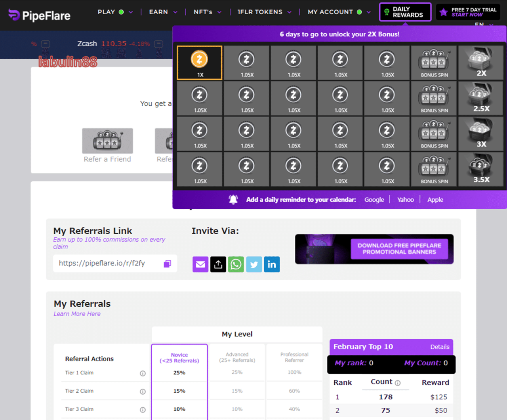
Task: Click the 2.5X treasure chest reward tile
Action: 481,98
